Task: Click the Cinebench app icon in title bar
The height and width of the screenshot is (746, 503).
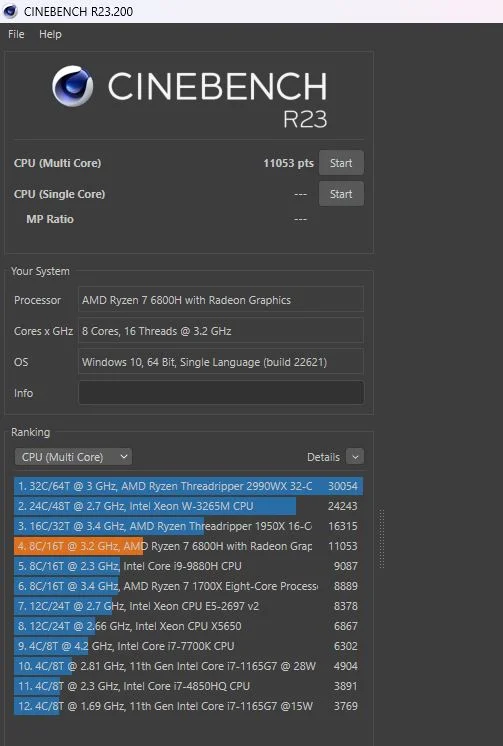Action: tap(10, 11)
